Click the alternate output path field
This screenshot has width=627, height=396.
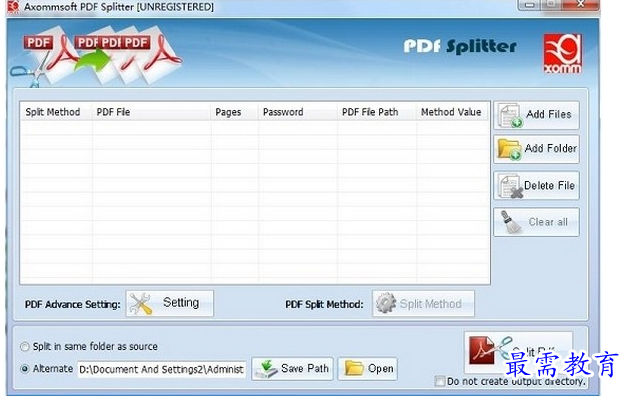162,369
